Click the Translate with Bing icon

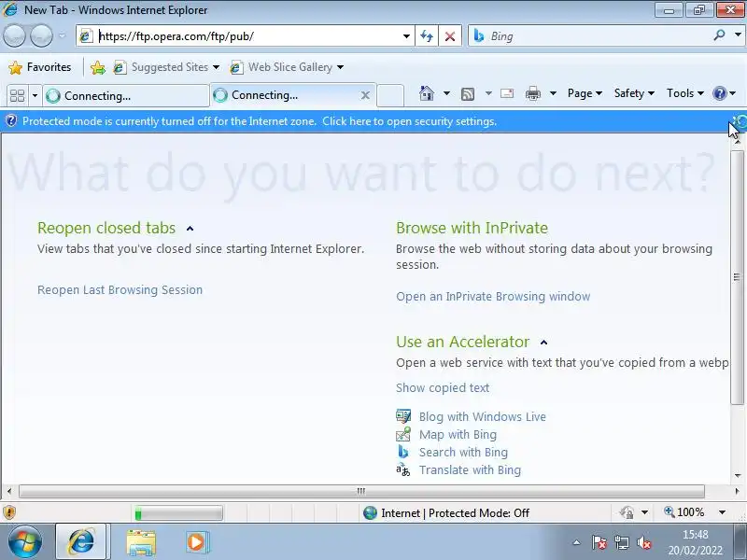tap(403, 469)
